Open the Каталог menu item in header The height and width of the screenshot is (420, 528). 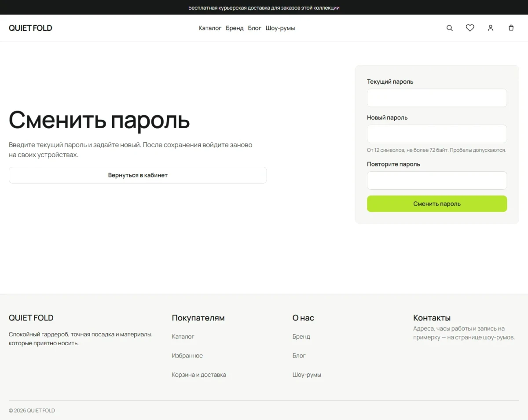coord(210,28)
